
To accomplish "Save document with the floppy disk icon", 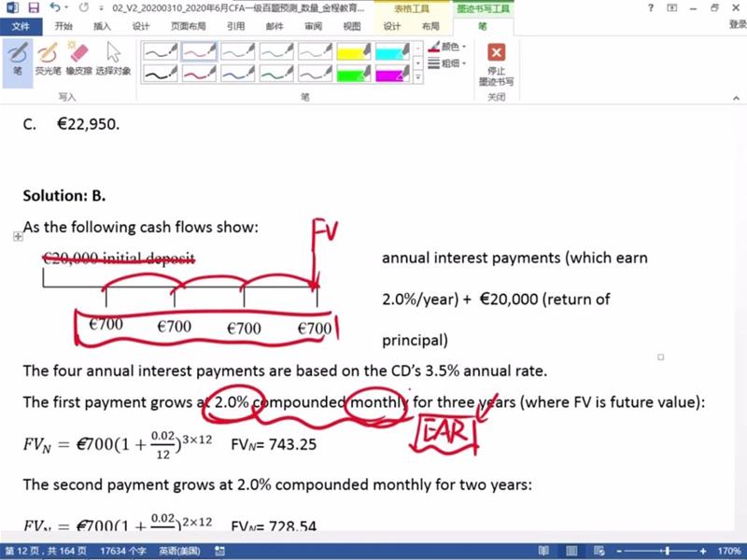I will pyautogui.click(x=34, y=7).
